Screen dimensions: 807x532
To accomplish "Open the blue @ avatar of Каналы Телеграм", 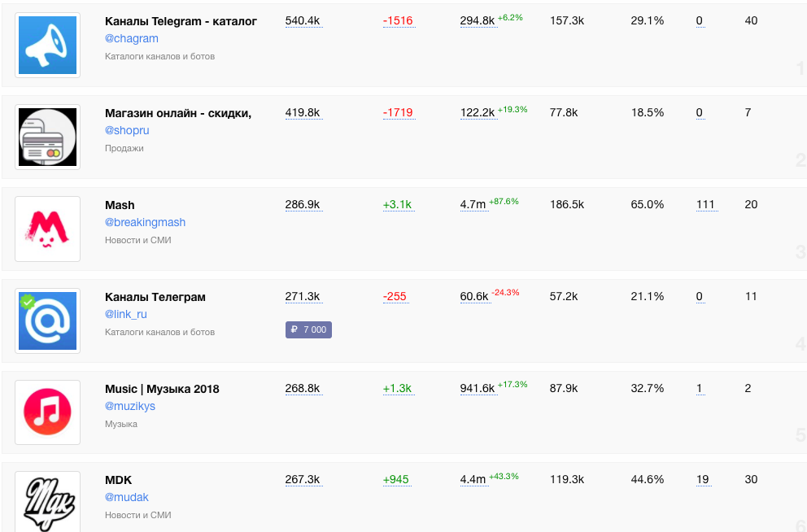I will (x=47, y=321).
